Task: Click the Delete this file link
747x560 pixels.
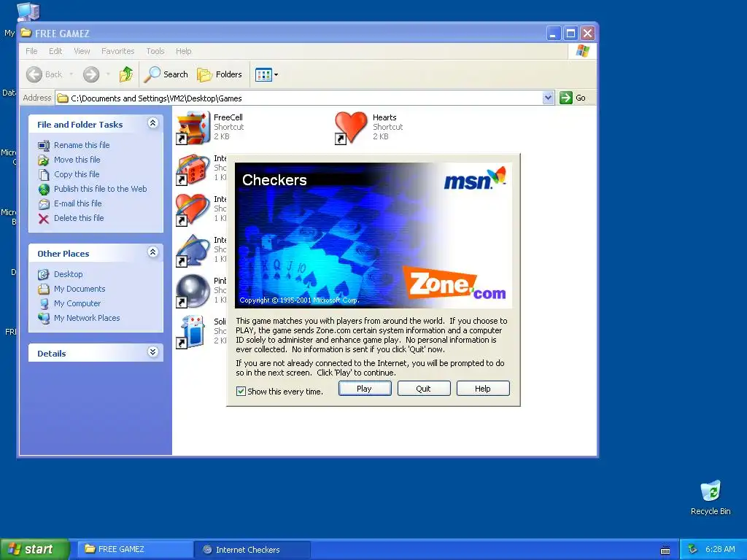Action: [79, 218]
